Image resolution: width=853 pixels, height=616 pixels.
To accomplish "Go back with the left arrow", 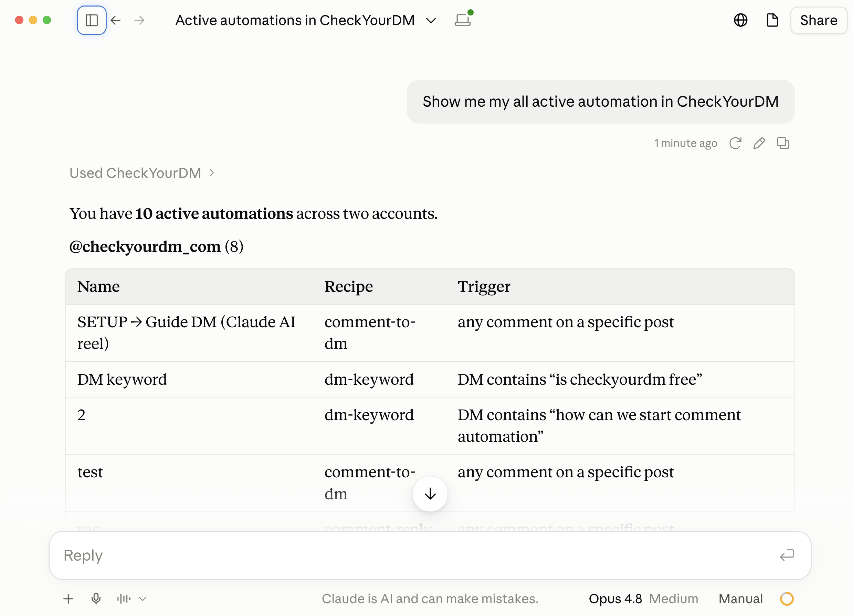I will click(116, 20).
